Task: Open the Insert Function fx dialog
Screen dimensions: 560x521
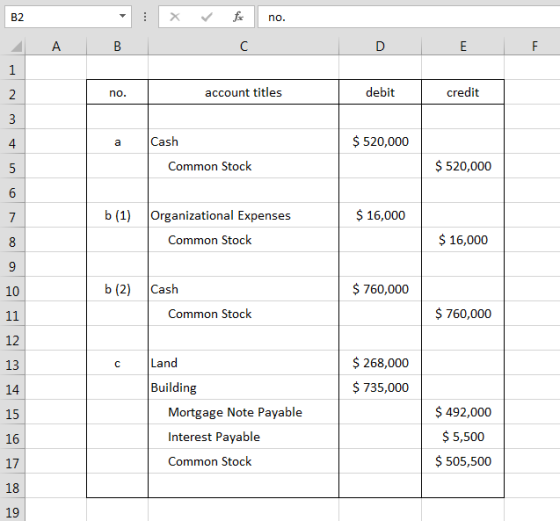Action: pos(238,16)
